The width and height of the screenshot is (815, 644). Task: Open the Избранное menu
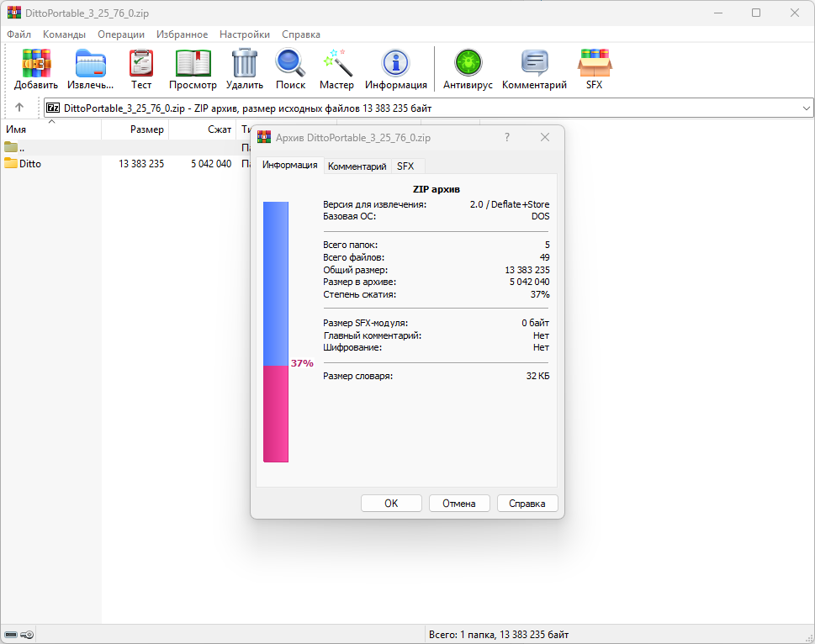click(182, 34)
